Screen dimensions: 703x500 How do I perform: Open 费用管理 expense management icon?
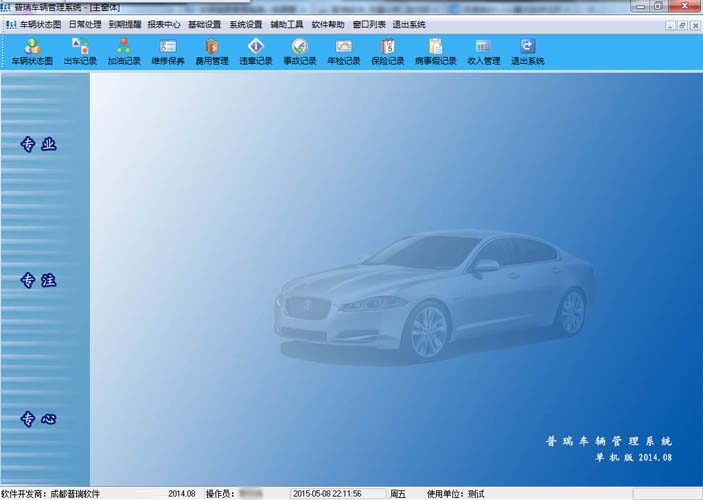tap(212, 51)
